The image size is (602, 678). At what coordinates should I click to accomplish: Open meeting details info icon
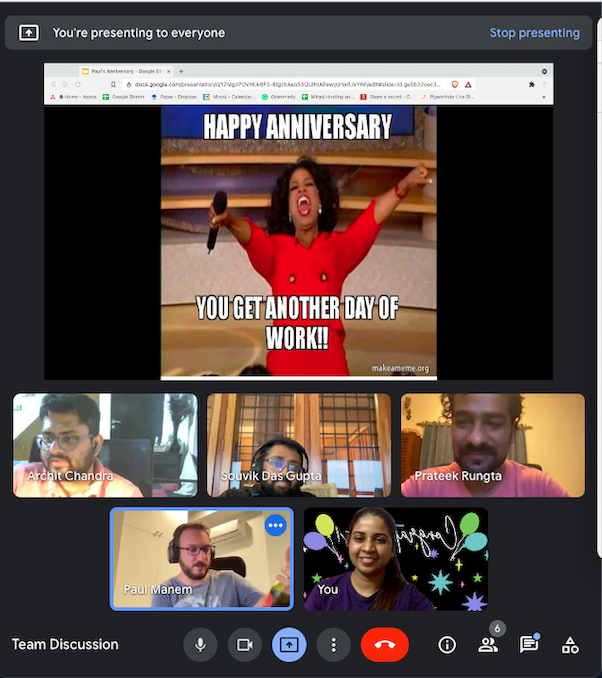[447, 645]
